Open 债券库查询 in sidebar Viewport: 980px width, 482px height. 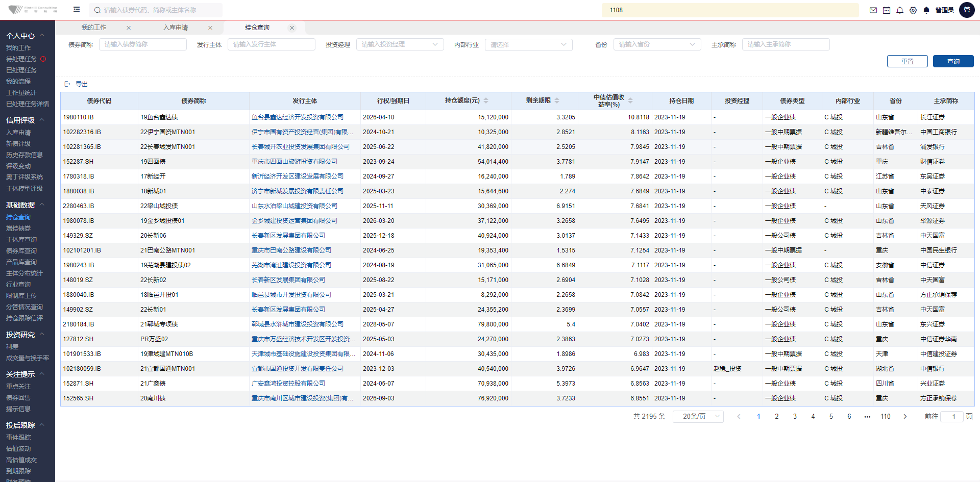(21, 251)
